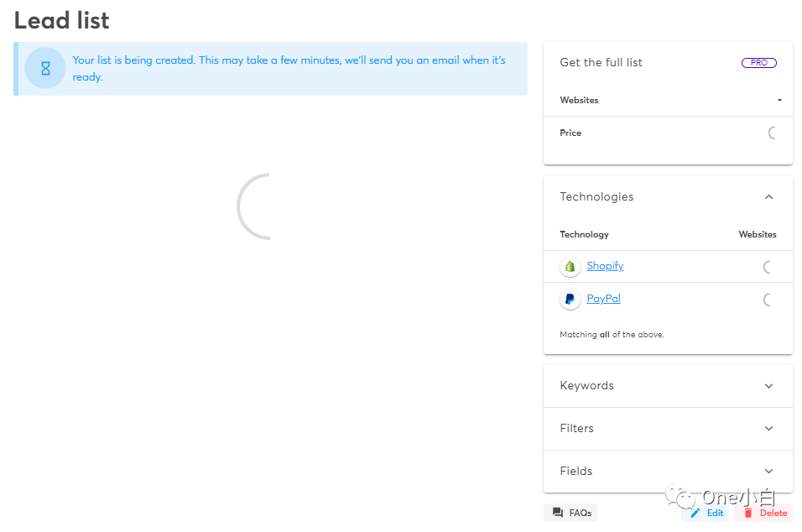Image resolution: width=802 pixels, height=532 pixels.
Task: Click the spinner in the PayPal row
Action: tap(768, 300)
